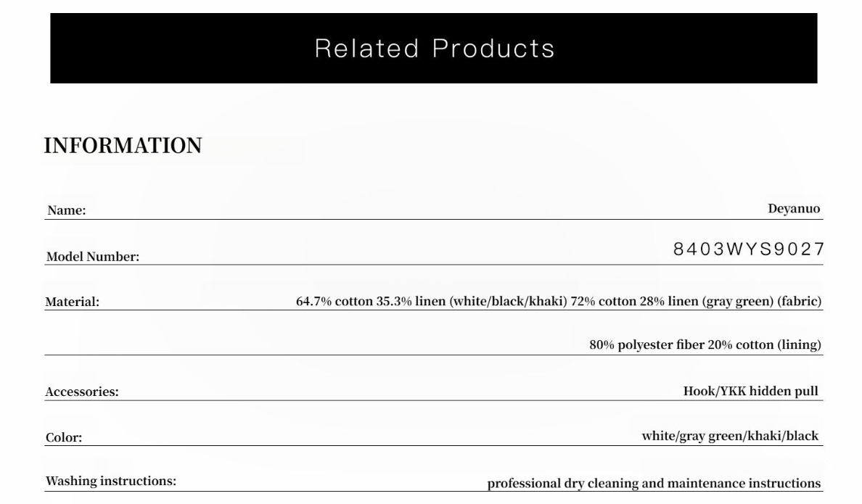Click the 80% polyester fiber lining text
Image resolution: width=862 pixels, height=504 pixels.
point(705,345)
